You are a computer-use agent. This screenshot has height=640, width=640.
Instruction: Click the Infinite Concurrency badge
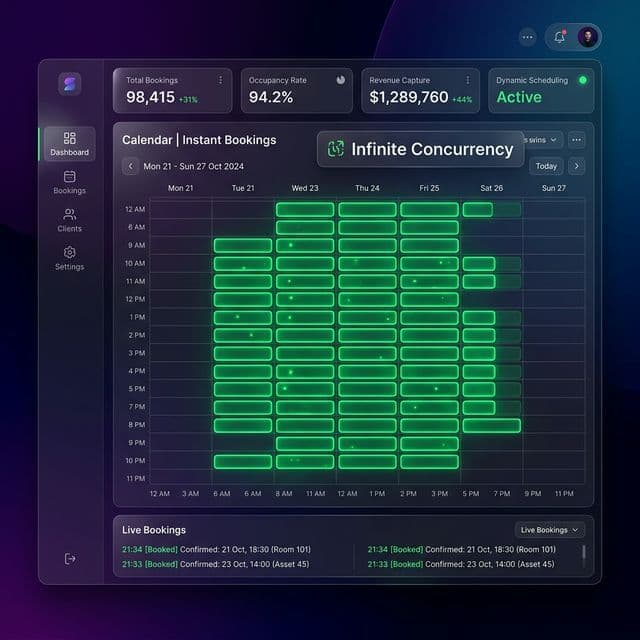point(420,149)
